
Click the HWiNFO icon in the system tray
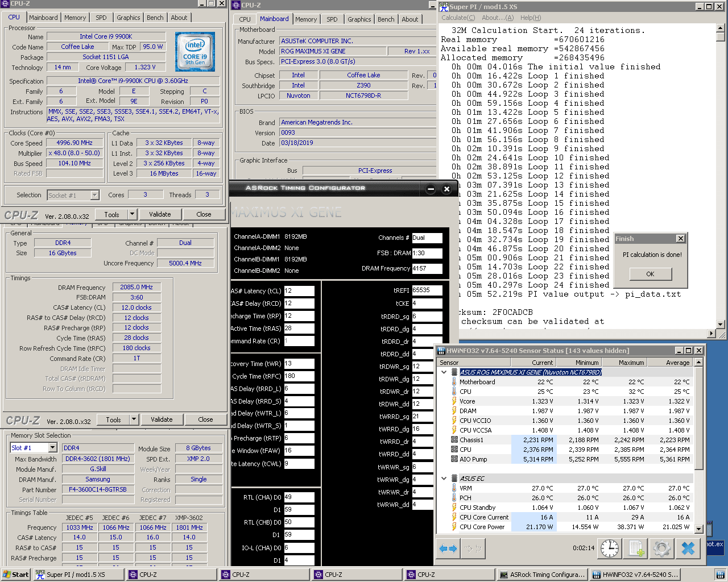(721, 575)
